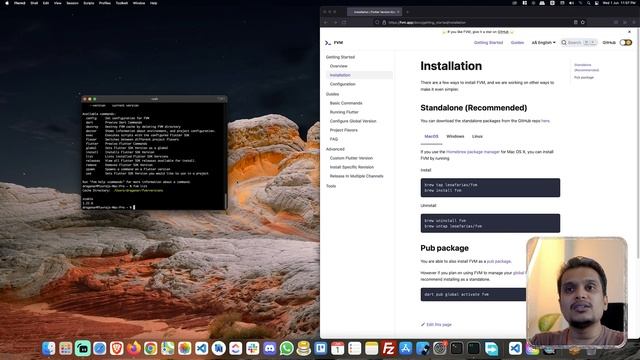Open Notes from the dock
This screenshot has width=640, height=360.
[x=371, y=348]
